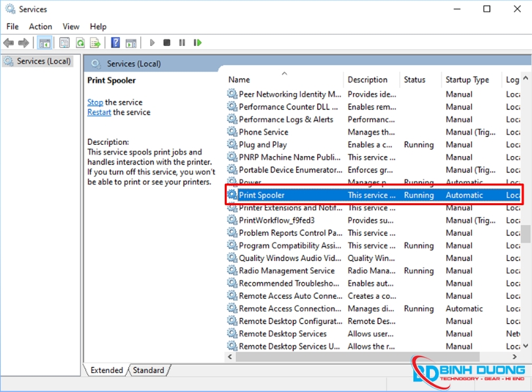Open the File menu
Screen dimensions: 532x392
click(x=12, y=26)
